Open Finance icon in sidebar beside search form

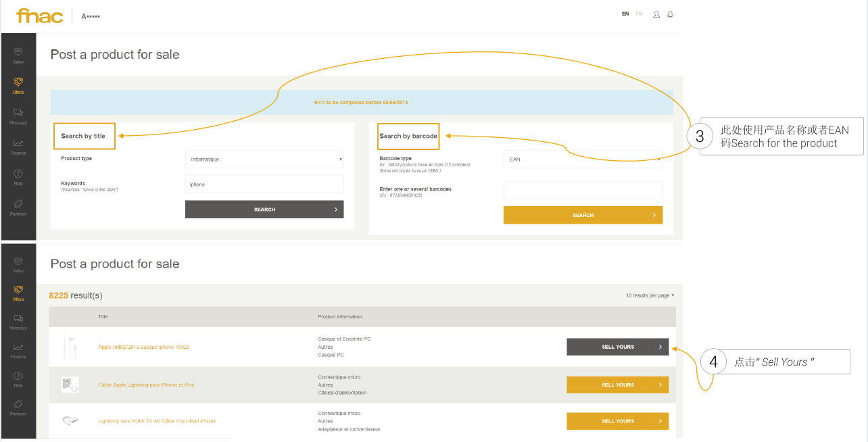point(18,146)
